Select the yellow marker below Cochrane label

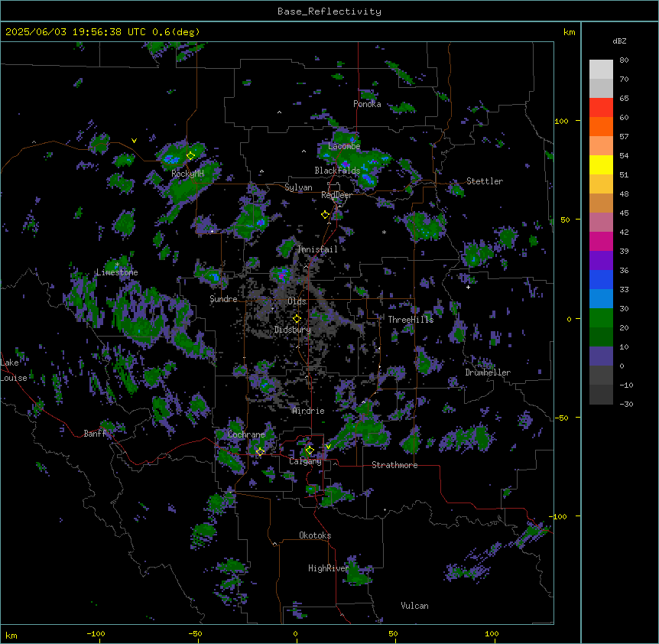260,451
